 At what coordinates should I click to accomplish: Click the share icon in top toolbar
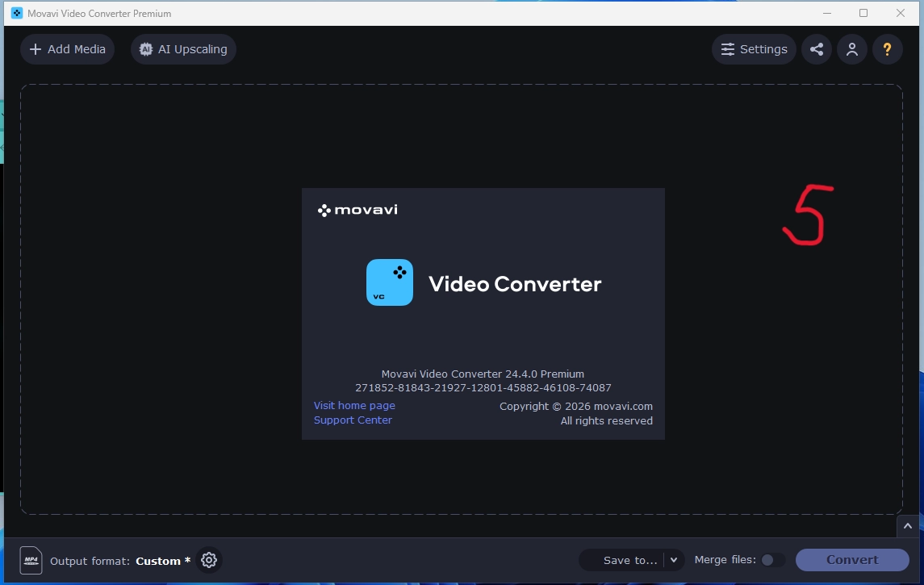817,49
